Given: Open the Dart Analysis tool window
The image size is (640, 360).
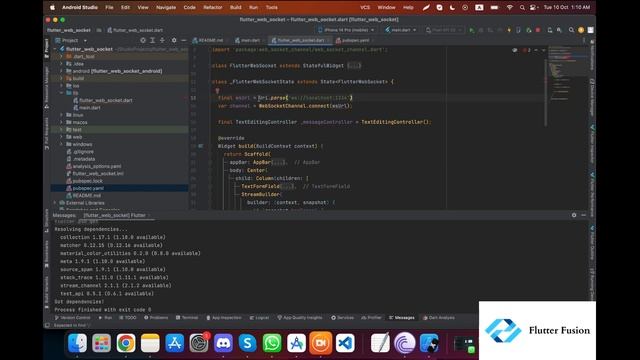Looking at the screenshot, I should [439, 318].
